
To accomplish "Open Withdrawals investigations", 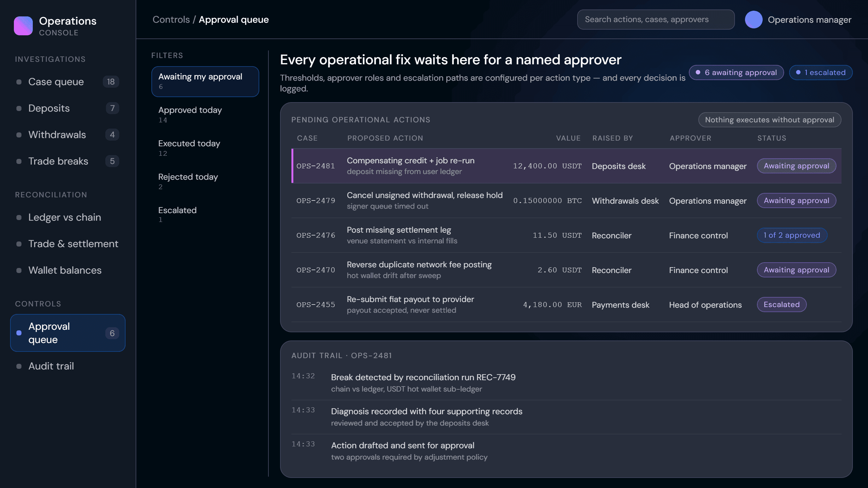I will (x=68, y=135).
